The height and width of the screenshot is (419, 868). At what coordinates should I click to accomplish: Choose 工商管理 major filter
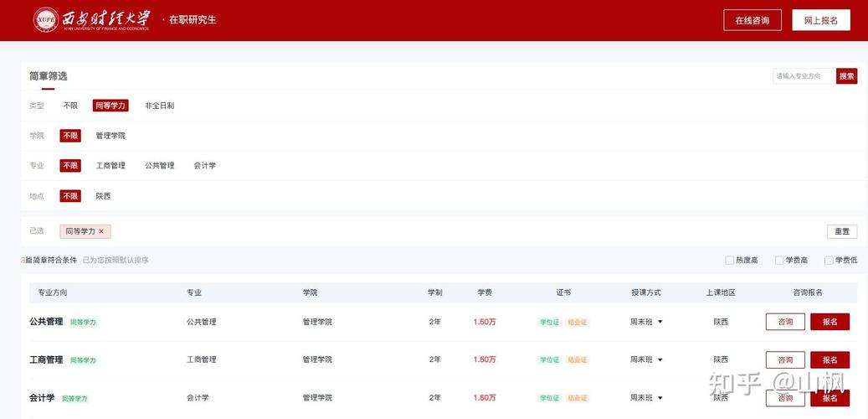coord(110,166)
